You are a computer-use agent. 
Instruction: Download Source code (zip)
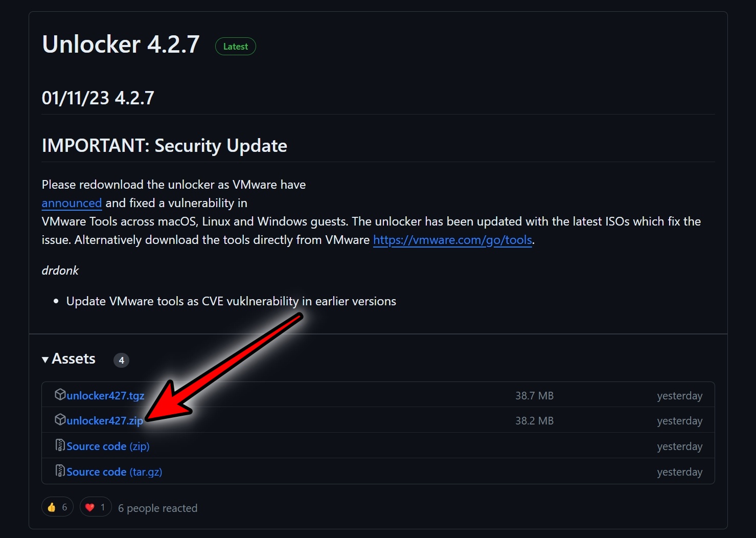click(108, 446)
